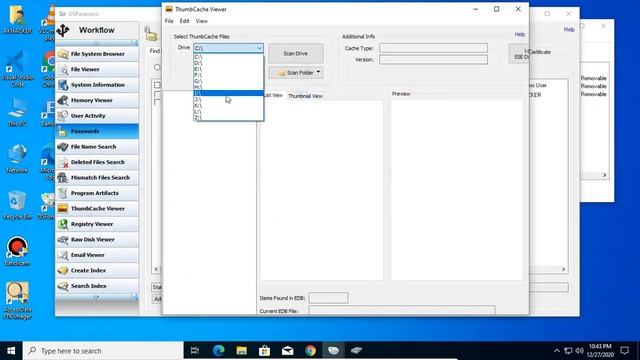Open the Windows Start menu
This screenshot has height=360, width=640.
pyautogui.click(x=11, y=351)
